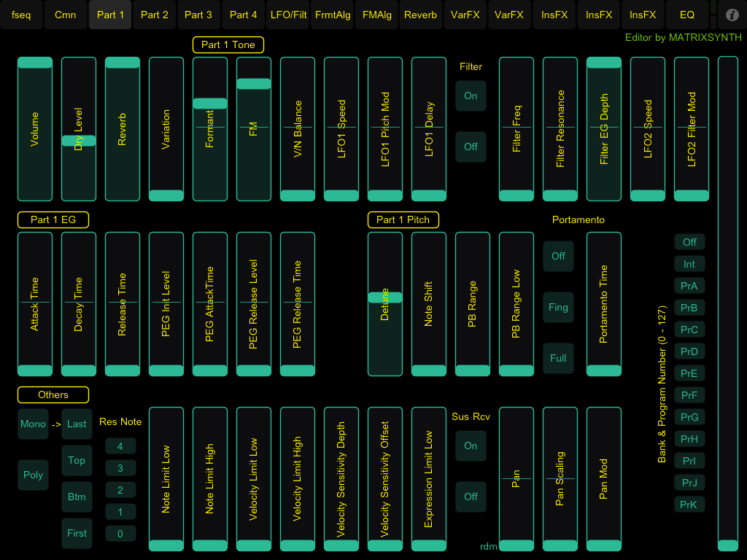Image resolution: width=747 pixels, height=560 pixels.
Task: Choose Last mono priority button
Action: (x=77, y=424)
